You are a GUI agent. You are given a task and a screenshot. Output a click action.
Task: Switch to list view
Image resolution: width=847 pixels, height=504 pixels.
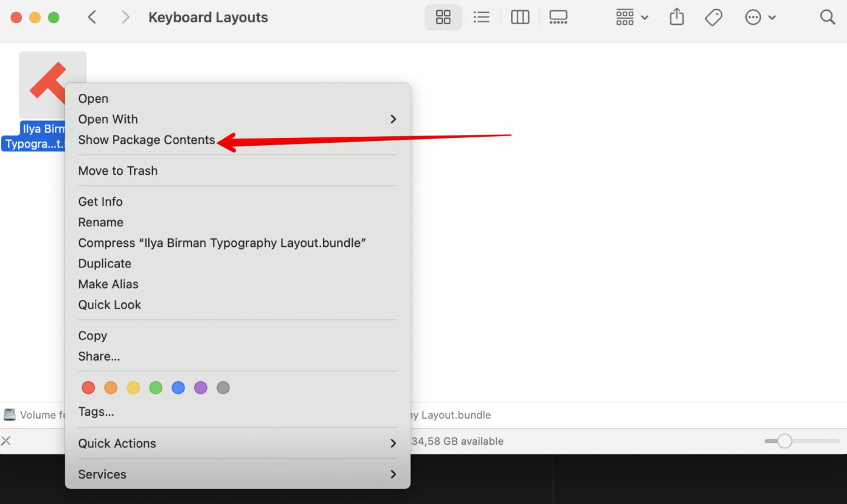click(481, 18)
